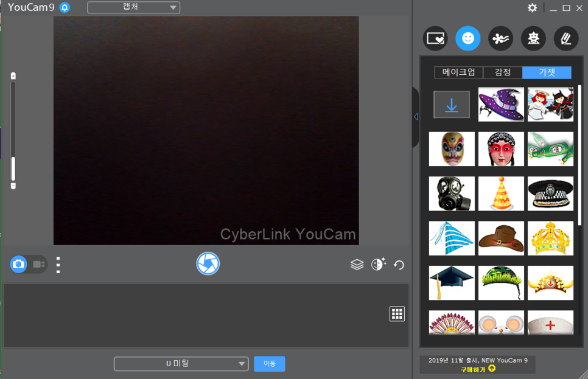Viewport: 588px width, 379px height.
Task: Select the smiley face gadgets icon
Action: coord(468,38)
